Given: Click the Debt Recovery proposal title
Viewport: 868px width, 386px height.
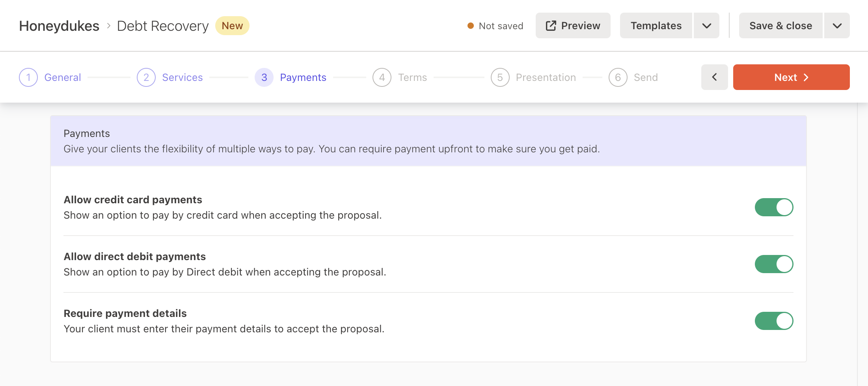Looking at the screenshot, I should 163,26.
